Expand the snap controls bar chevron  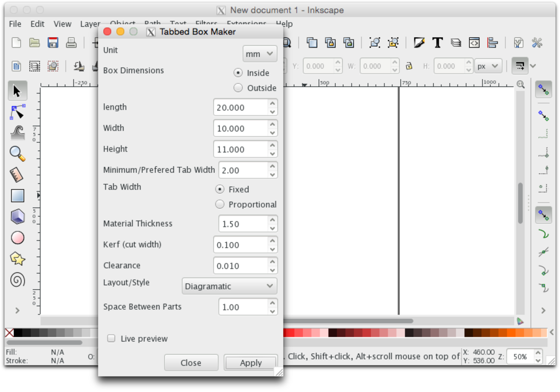(533, 66)
